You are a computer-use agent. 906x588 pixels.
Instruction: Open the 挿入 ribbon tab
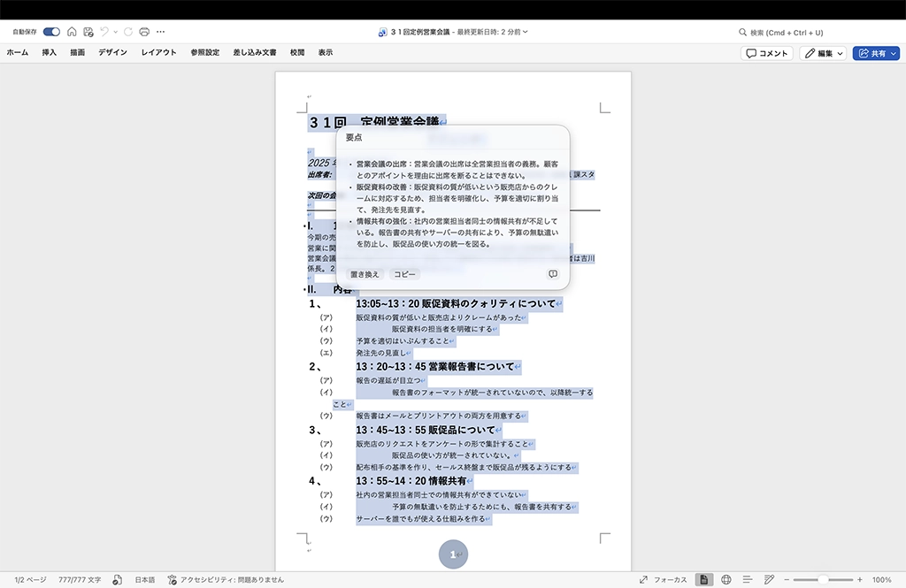pyautogui.click(x=50, y=53)
